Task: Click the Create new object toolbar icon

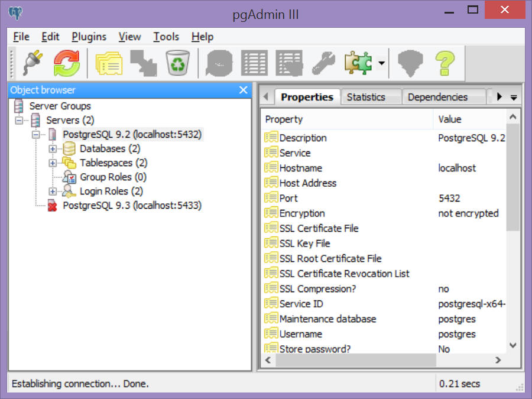Action: [144, 63]
